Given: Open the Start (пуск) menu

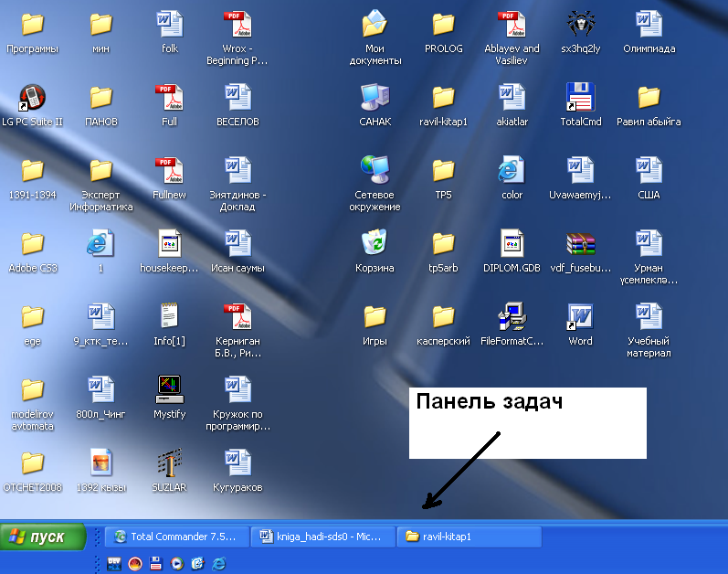Looking at the screenshot, I should click(43, 537).
